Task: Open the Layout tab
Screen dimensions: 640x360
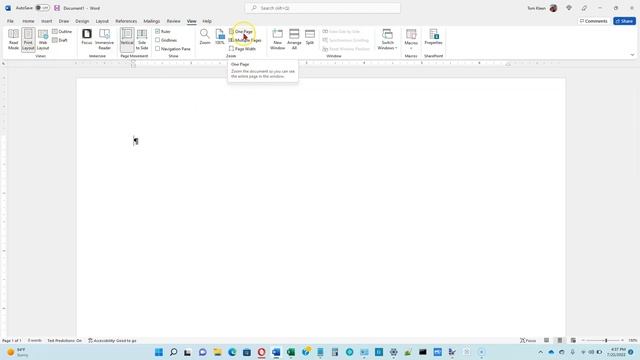Action: (102, 21)
